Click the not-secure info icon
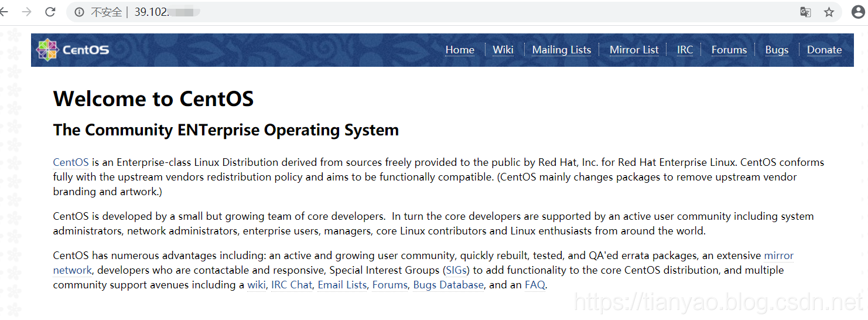 pos(79,12)
